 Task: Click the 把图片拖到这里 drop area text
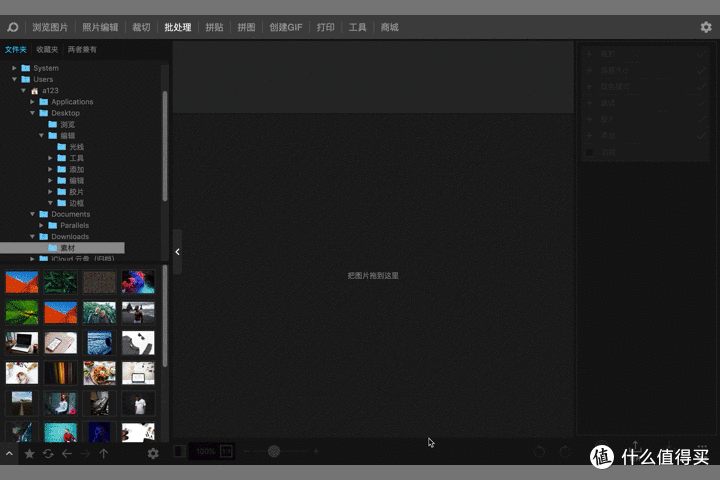[373, 276]
